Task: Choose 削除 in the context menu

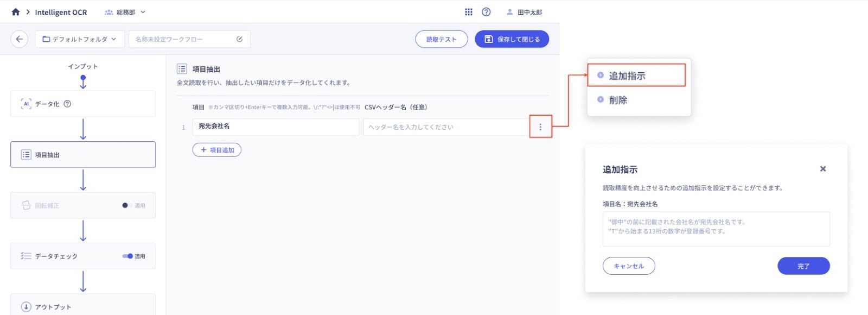Action: pyautogui.click(x=618, y=100)
